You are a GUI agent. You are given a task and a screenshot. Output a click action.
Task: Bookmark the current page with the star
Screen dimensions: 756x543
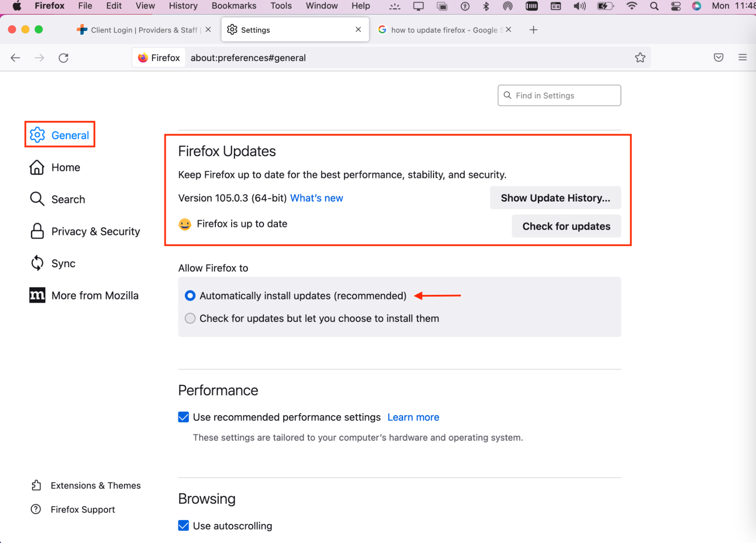640,57
